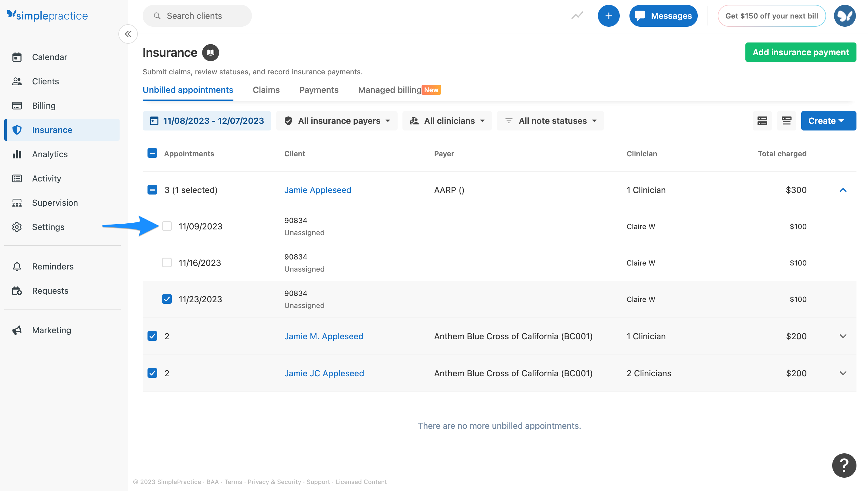
Task: Check the 11/09/2023 appointment checkbox
Action: tap(167, 226)
